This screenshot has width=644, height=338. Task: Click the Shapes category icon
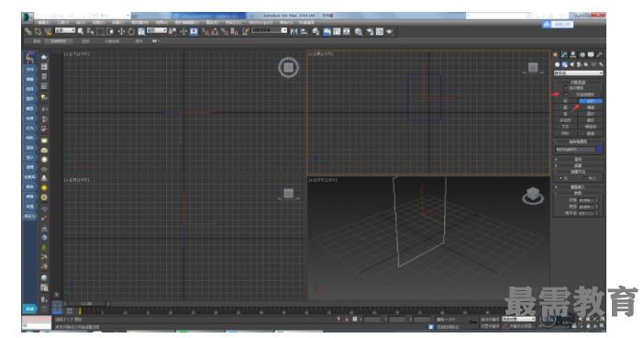pyautogui.click(x=565, y=64)
